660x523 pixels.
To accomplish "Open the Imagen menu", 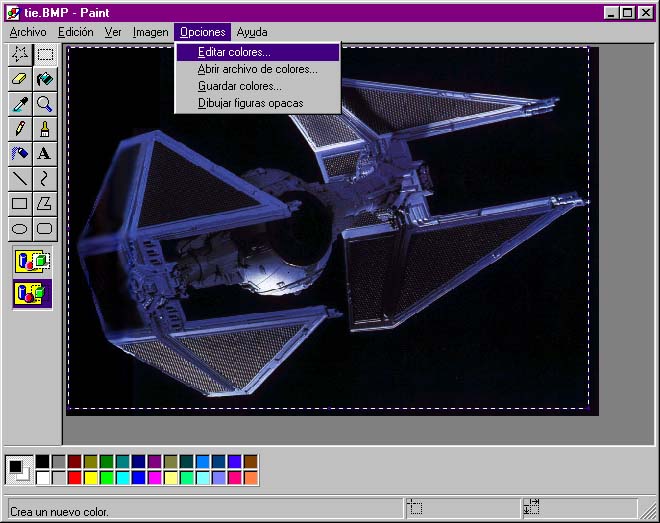I will (150, 32).
